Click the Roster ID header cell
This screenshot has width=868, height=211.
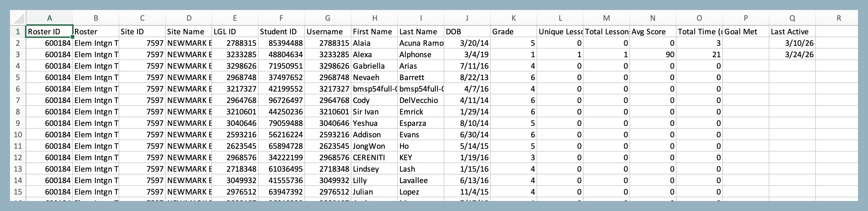[49, 32]
